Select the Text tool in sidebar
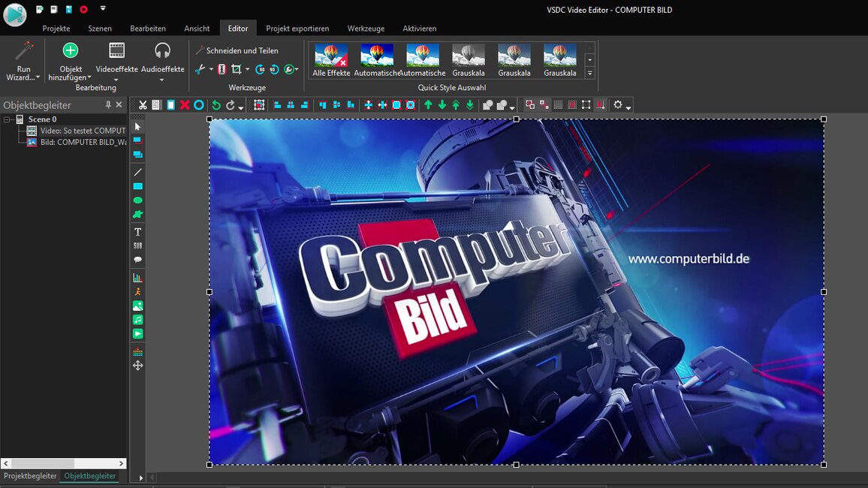The image size is (868, 488). (137, 232)
